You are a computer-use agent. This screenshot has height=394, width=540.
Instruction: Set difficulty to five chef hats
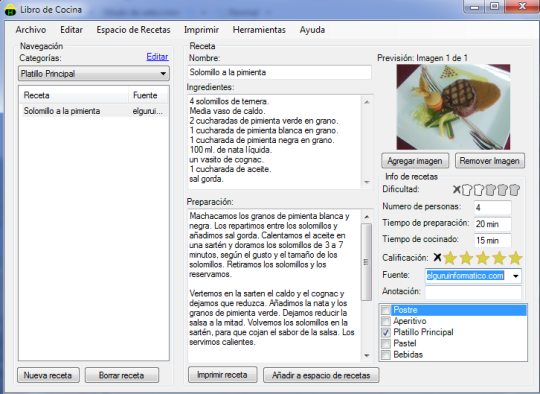click(x=514, y=189)
